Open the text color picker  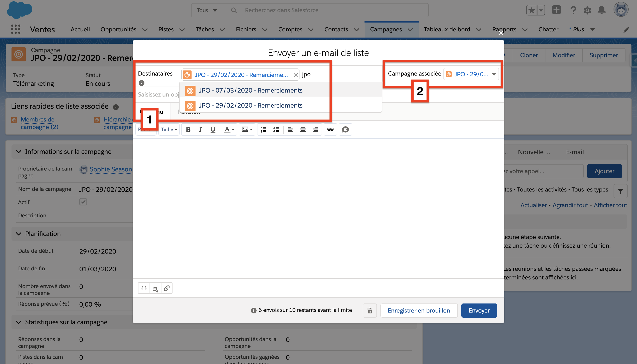pos(229,129)
